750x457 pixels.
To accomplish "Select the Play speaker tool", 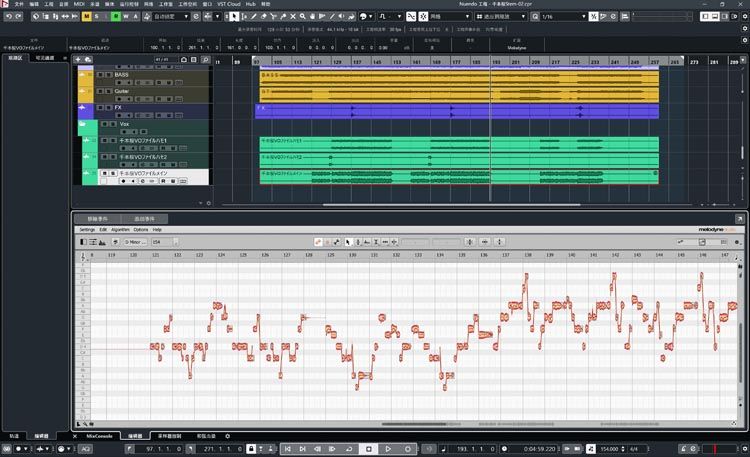I will [342, 16].
